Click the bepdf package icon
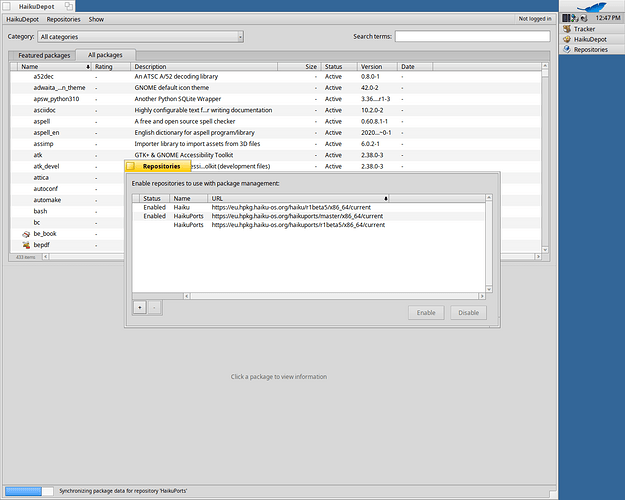Screen dimensions: 625x500 tap(26, 245)
